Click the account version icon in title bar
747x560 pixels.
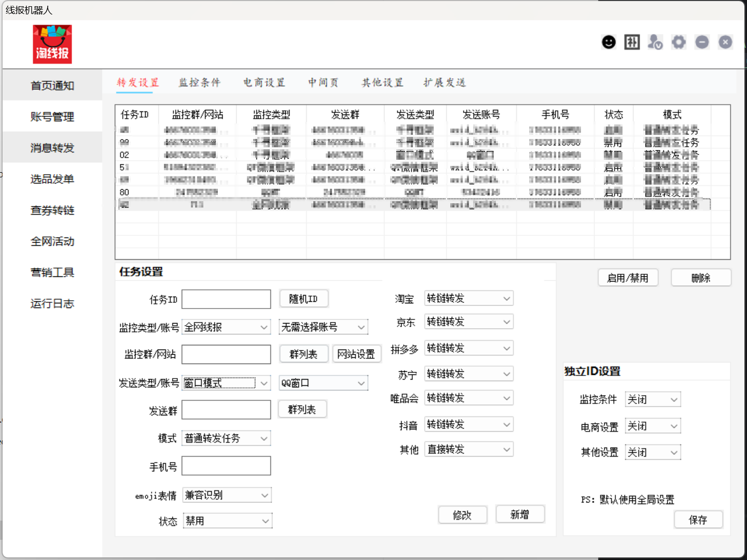[655, 42]
